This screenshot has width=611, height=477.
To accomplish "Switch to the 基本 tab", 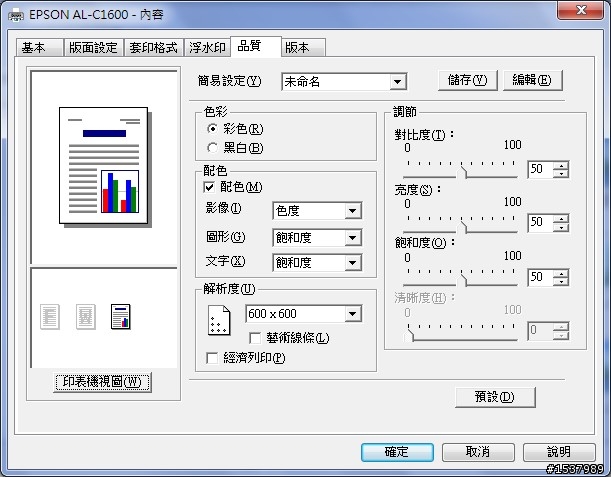I will [39, 48].
